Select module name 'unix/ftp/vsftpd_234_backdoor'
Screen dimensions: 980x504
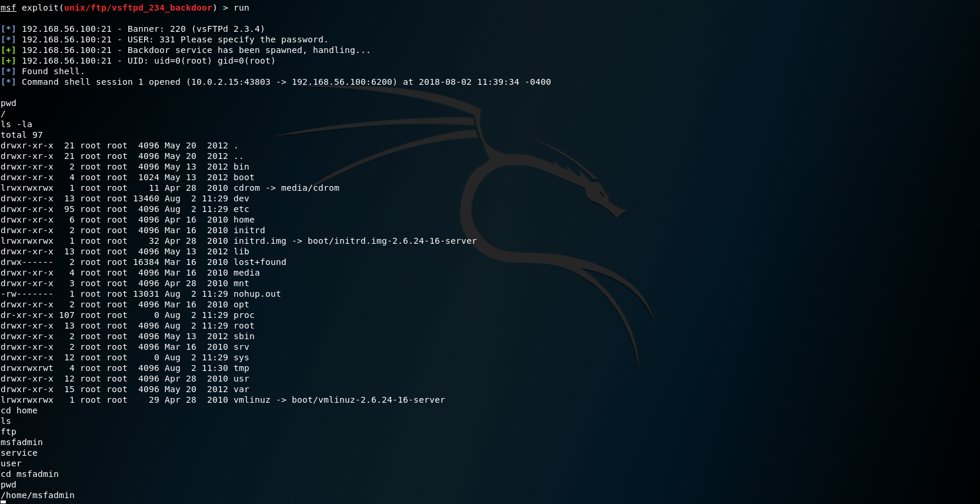click(138, 8)
